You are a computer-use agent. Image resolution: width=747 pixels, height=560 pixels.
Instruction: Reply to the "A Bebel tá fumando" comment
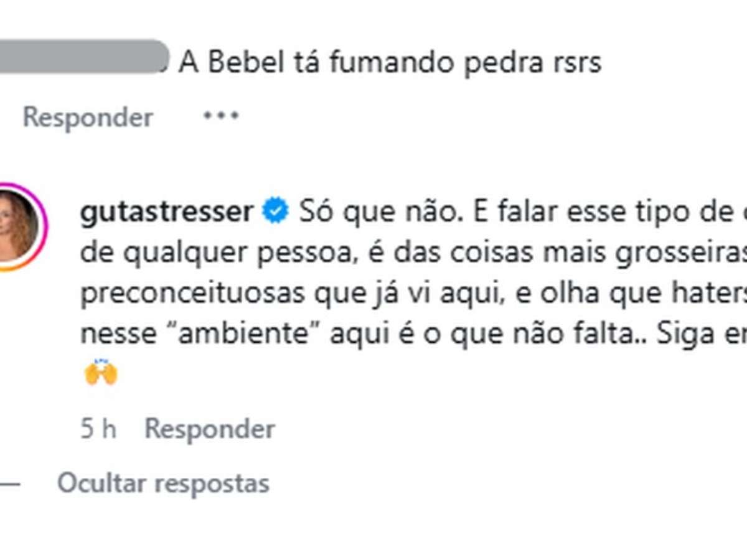88,117
